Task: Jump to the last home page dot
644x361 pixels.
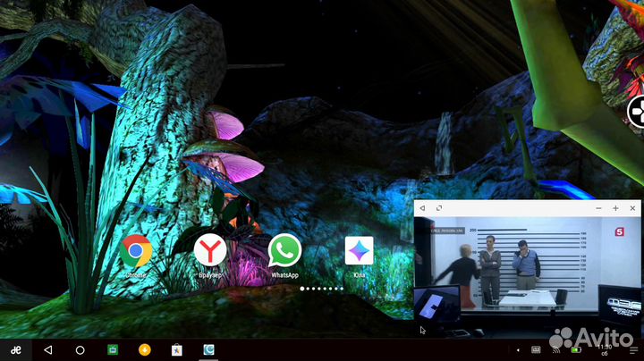Action: [x=342, y=289]
